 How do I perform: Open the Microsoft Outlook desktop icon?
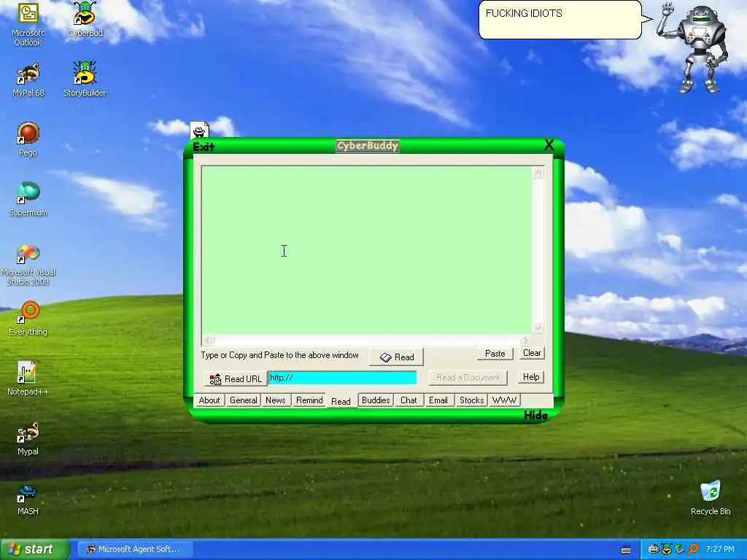(28, 24)
